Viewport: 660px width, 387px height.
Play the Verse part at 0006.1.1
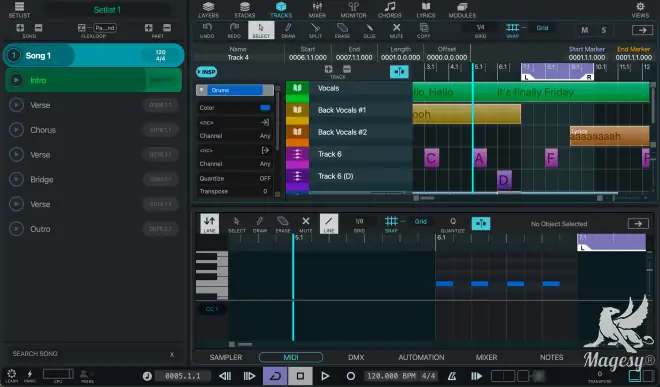[16, 105]
